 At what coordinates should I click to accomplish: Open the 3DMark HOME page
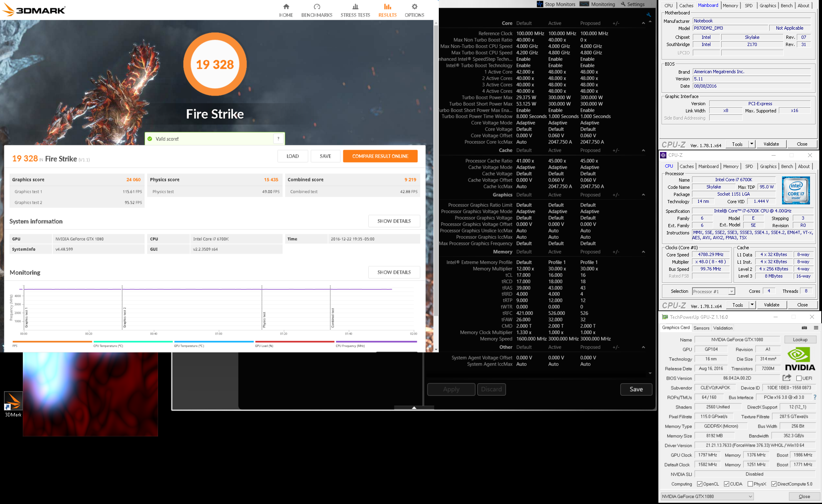pos(286,10)
